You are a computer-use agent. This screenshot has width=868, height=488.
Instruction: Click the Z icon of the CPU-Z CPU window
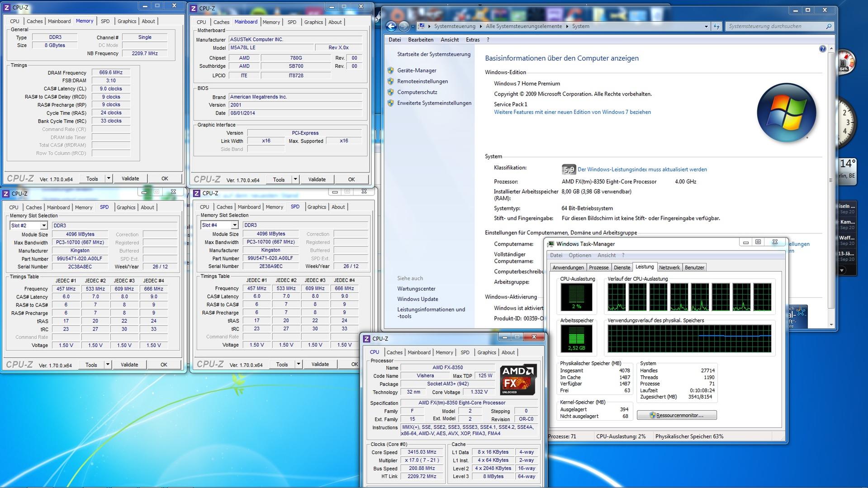367,339
